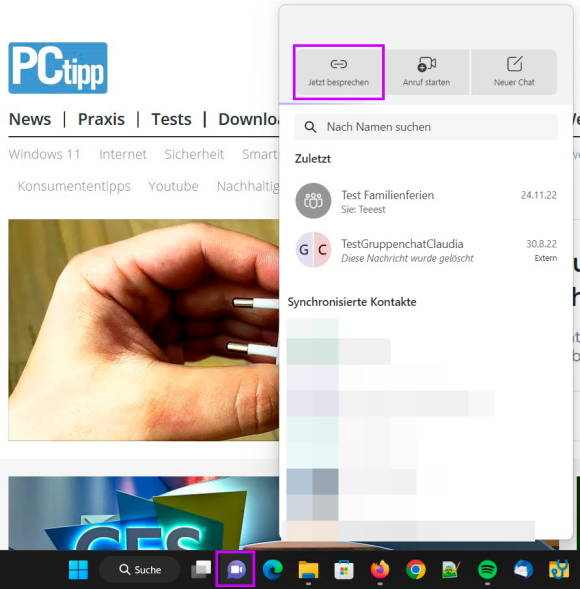This screenshot has width=580, height=589.
Task: Click the Nach Namen suchen search field
Action: (426, 127)
